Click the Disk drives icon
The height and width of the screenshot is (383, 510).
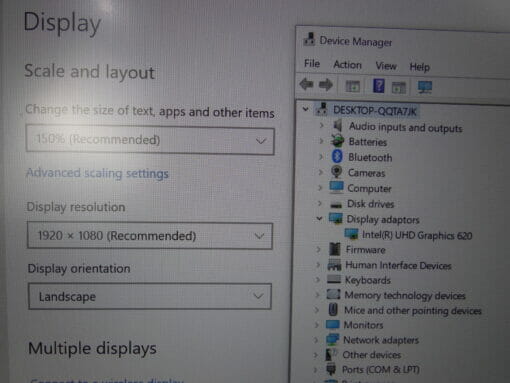point(336,204)
